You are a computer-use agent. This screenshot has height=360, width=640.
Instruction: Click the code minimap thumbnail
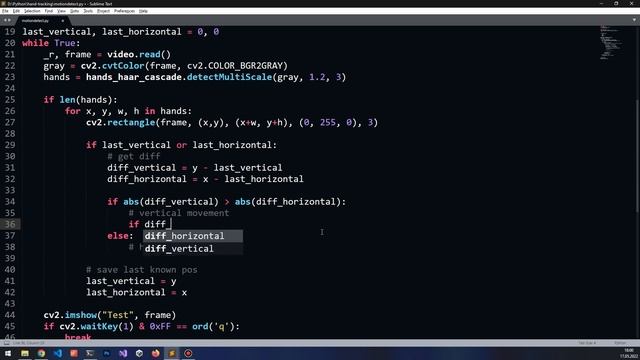coord(611,43)
